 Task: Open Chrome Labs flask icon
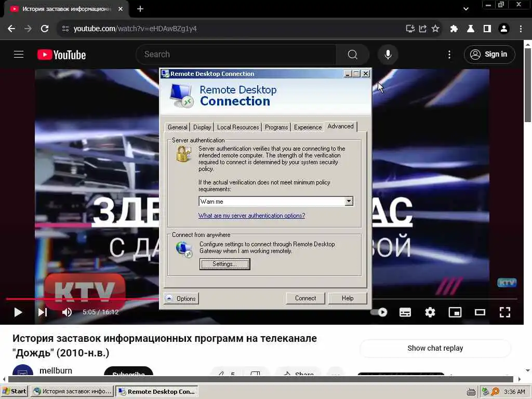click(x=471, y=29)
